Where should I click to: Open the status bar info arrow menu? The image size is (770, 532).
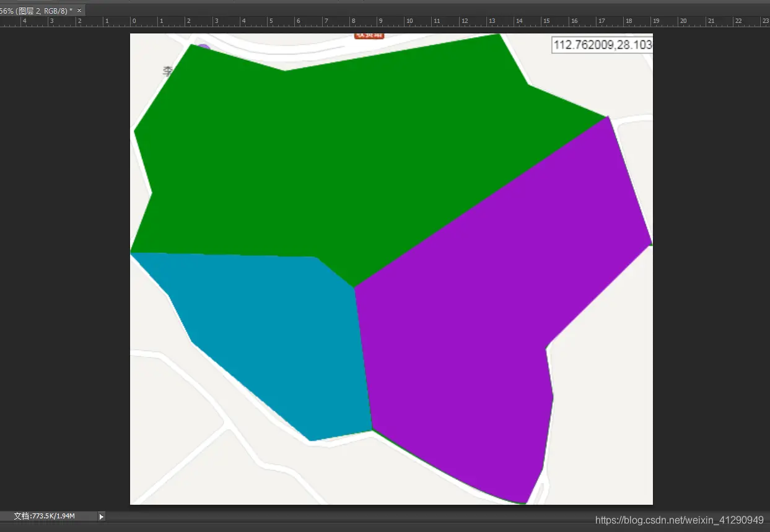click(102, 516)
